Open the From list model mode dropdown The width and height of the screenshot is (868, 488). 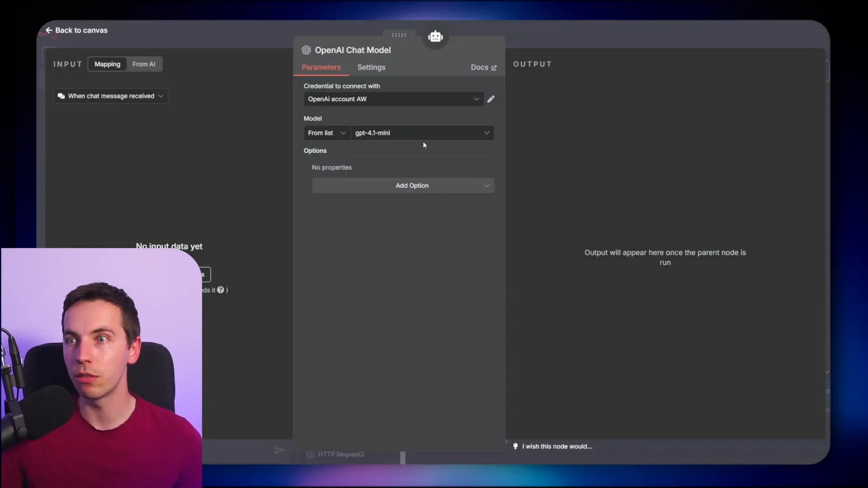[x=327, y=133]
